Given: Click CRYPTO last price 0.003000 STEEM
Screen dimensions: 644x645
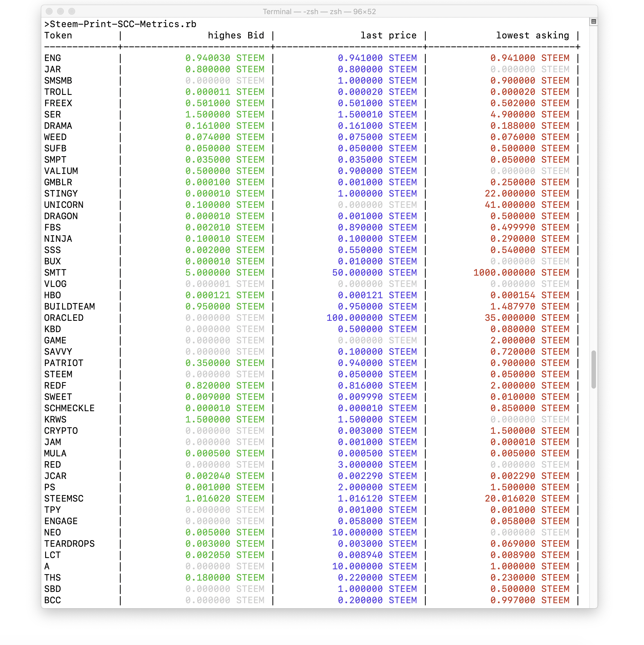Looking at the screenshot, I should click(x=377, y=431).
